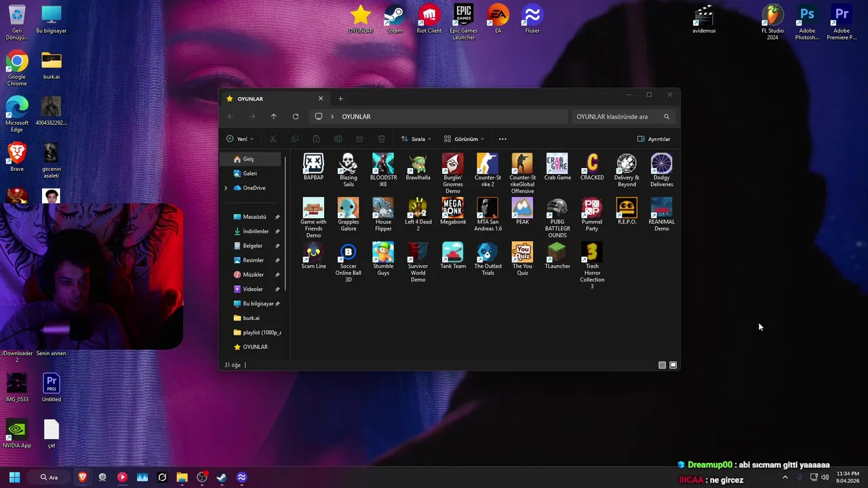Close the OYUNLAR tab

[x=321, y=99]
